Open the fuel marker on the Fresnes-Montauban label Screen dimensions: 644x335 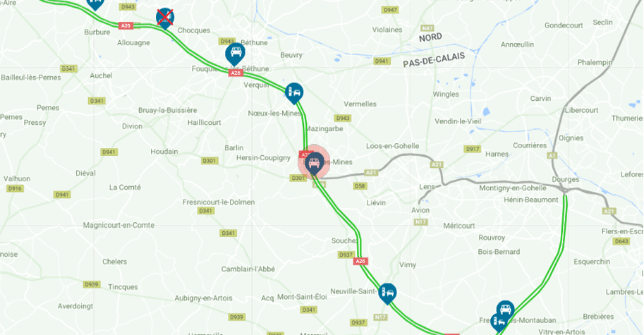coord(499,323)
